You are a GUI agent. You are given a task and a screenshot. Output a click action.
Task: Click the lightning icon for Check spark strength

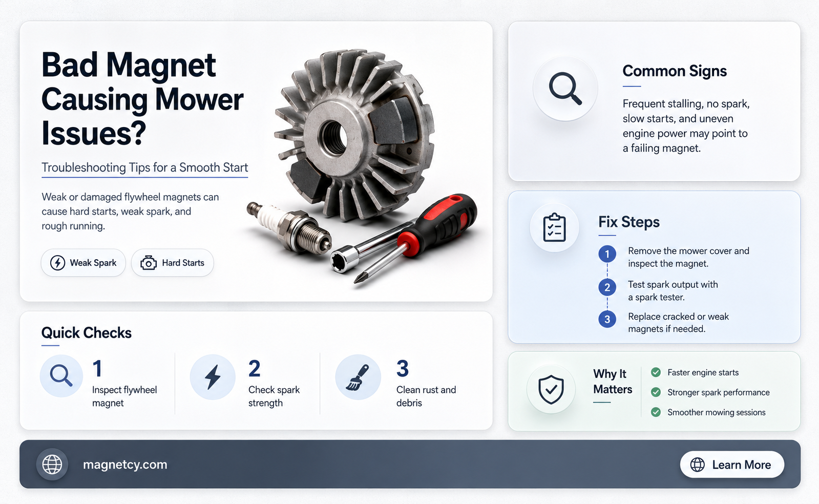point(213,377)
